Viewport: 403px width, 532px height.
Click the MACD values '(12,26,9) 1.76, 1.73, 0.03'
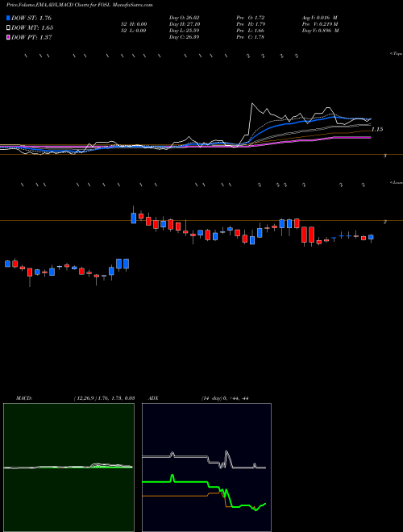click(x=105, y=398)
